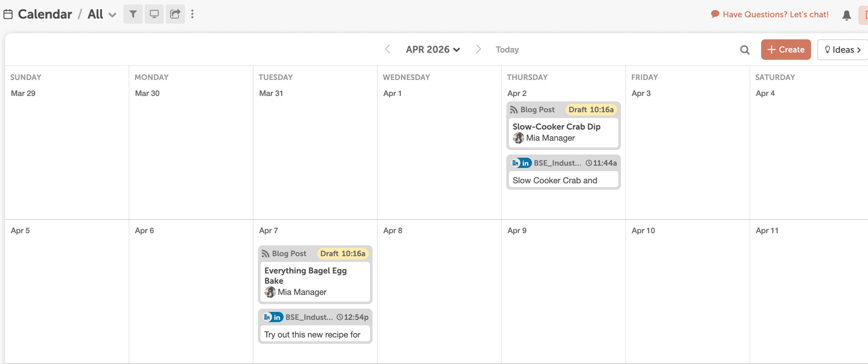Click the Create button
This screenshot has width=868, height=364.
[x=785, y=50]
